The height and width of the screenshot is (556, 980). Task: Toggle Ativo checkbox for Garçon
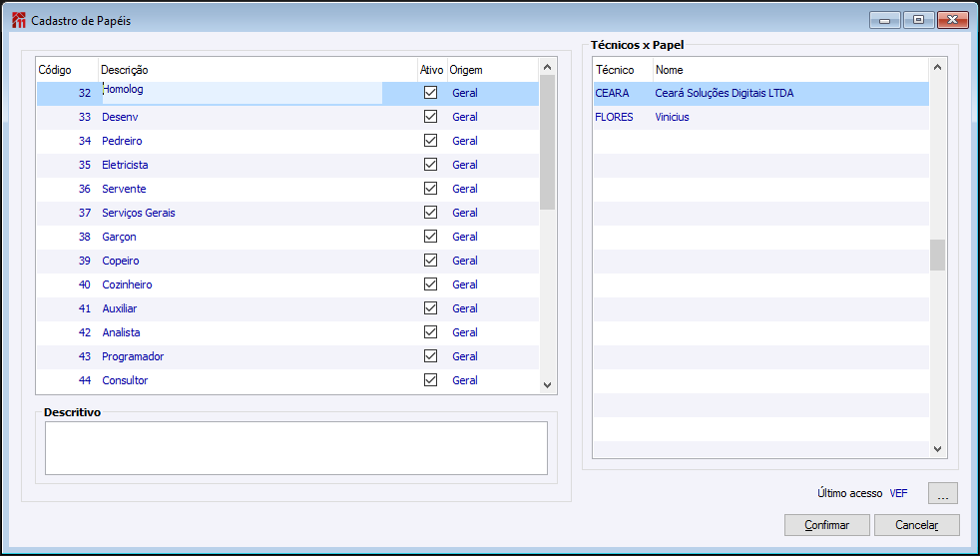point(431,237)
